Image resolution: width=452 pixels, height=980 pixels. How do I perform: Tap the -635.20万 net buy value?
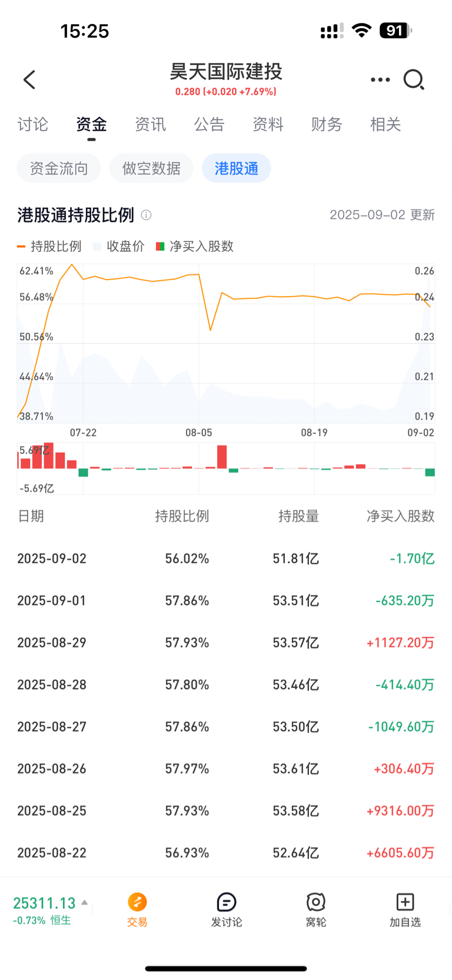click(x=405, y=600)
